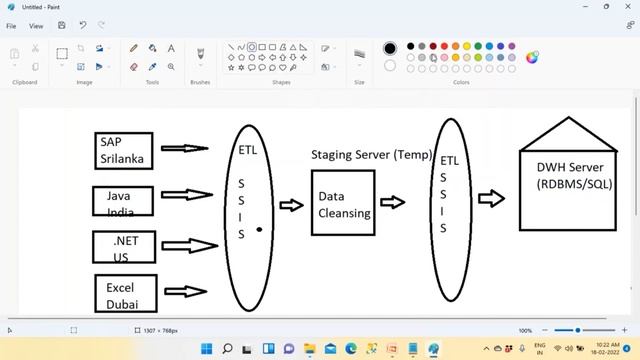This screenshot has width=640, height=360.
Task: Choose the rectangular Select tool
Action: pos(62,53)
